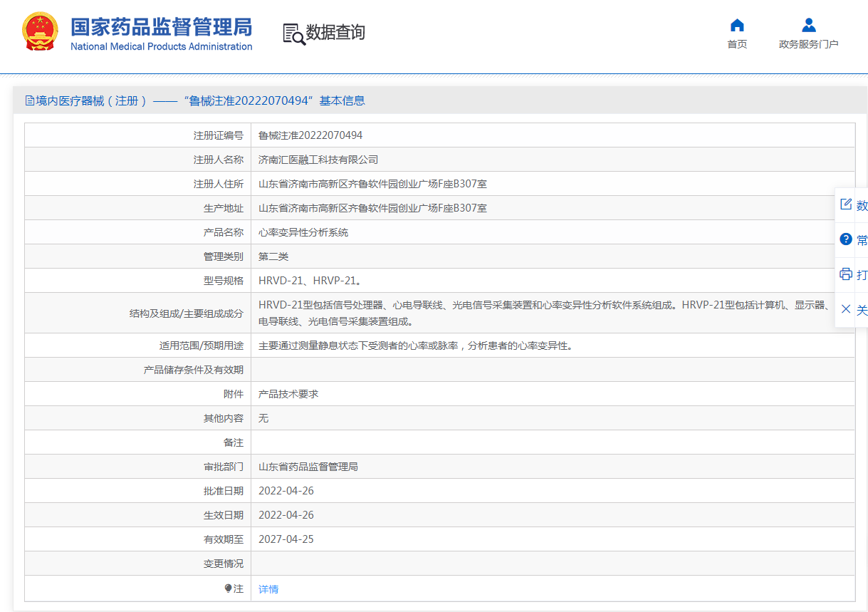Select 山东省药品监督管理局 approval department
Image resolution: width=868 pixels, height=612 pixels.
tap(308, 467)
